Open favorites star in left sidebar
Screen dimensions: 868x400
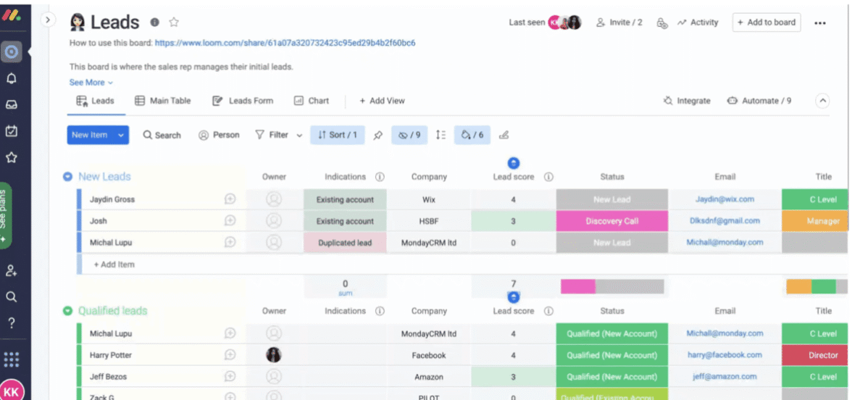pos(12,157)
